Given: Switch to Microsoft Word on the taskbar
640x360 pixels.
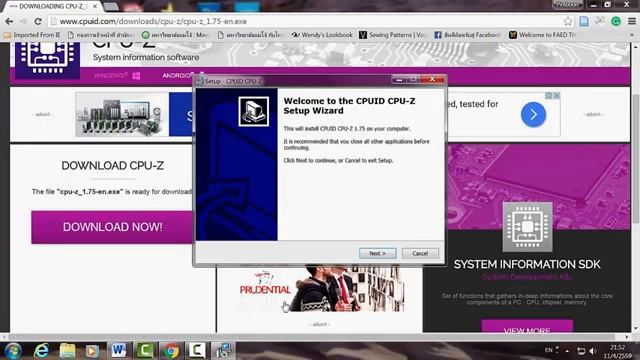Looking at the screenshot, I should coord(119,350).
